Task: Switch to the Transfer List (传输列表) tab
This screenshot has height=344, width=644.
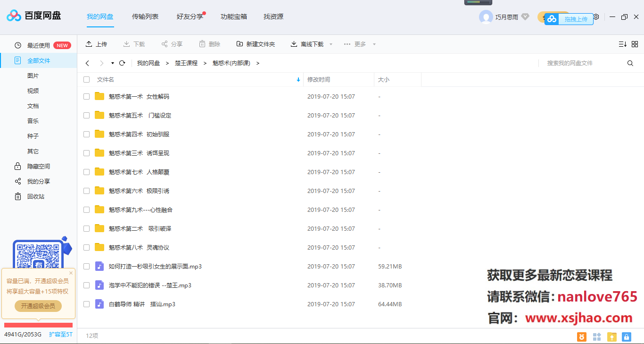Action: pos(145,17)
